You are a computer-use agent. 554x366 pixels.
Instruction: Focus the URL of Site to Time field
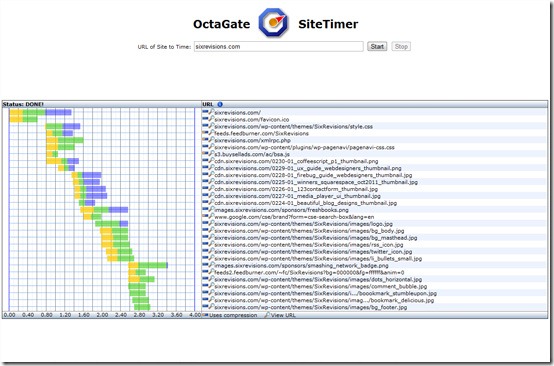(x=278, y=46)
